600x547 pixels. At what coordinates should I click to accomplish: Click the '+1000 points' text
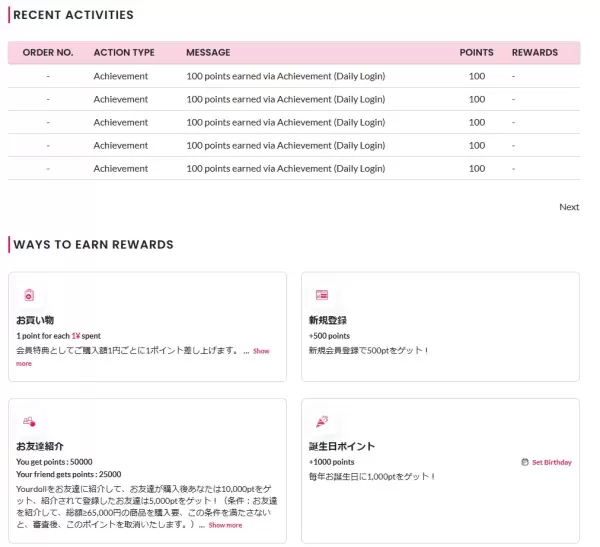(x=331, y=462)
